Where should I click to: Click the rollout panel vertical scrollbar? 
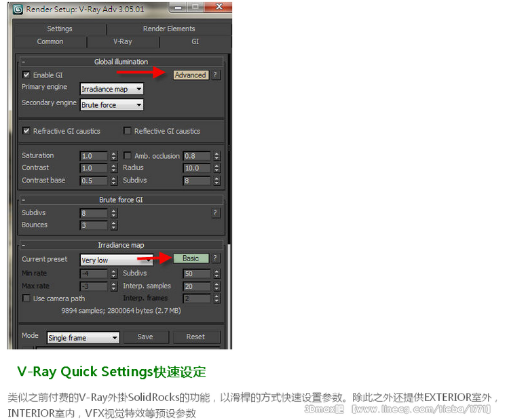229,202
